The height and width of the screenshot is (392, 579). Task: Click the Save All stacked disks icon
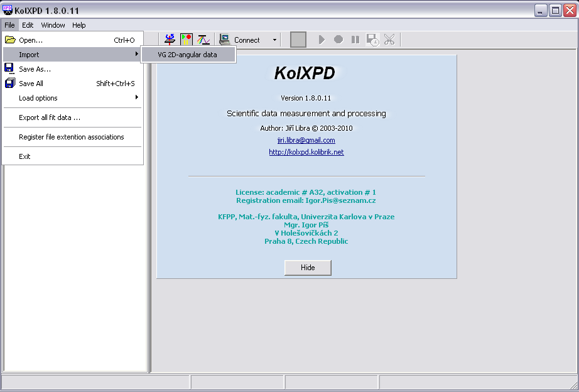click(10, 83)
